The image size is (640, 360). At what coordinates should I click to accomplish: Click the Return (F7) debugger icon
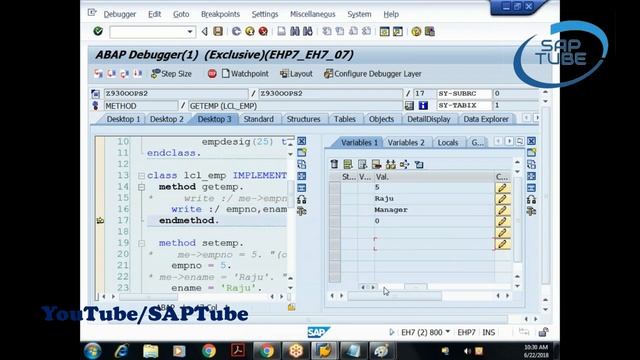(124, 73)
